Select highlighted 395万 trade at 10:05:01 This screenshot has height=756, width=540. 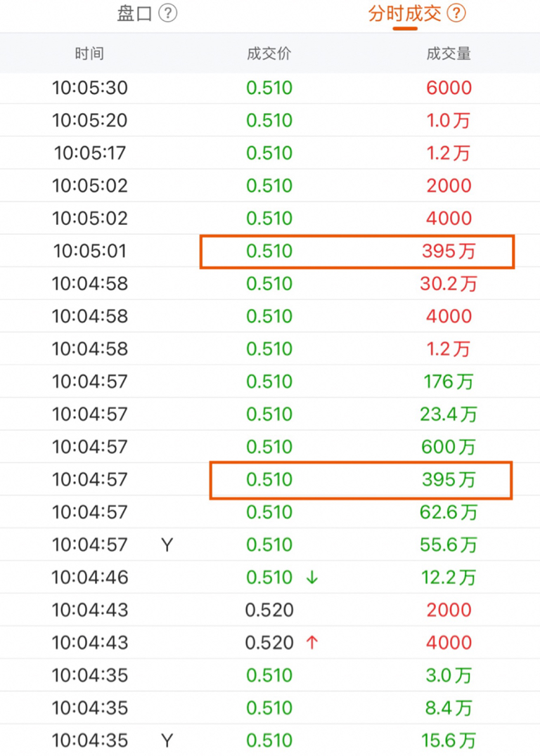point(357,251)
